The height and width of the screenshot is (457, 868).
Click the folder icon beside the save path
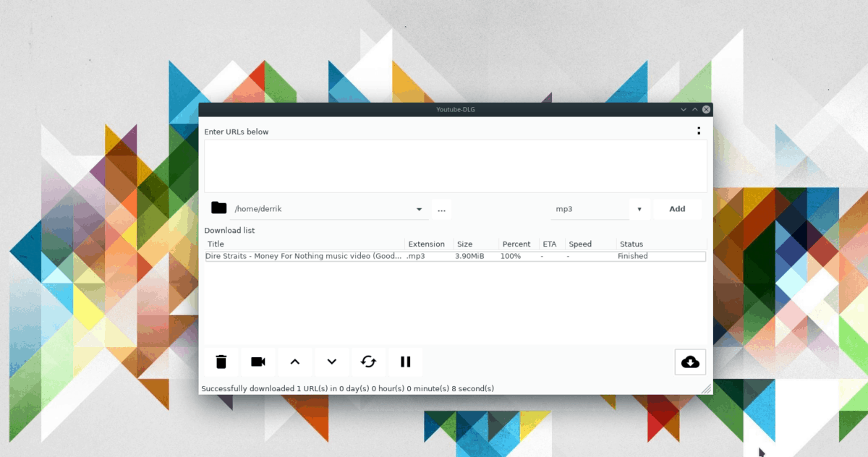pos(218,208)
